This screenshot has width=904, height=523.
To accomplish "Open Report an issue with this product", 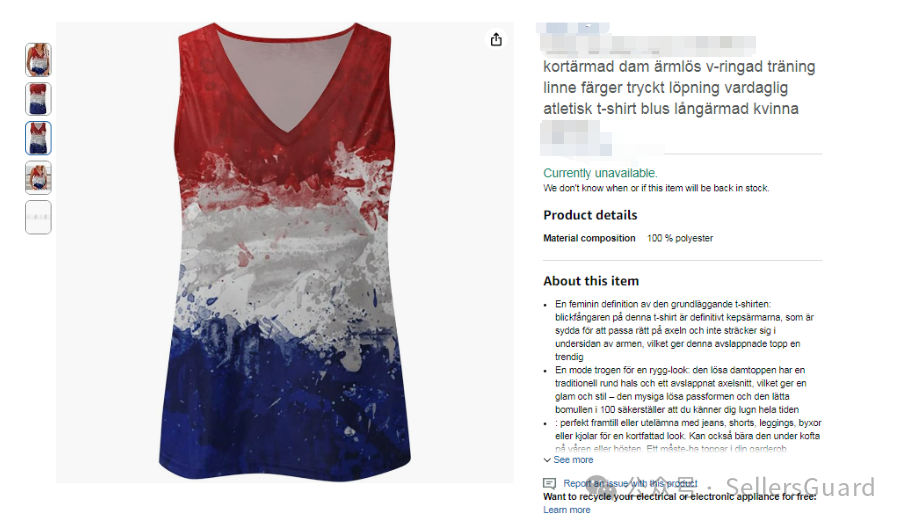I will pos(630,483).
